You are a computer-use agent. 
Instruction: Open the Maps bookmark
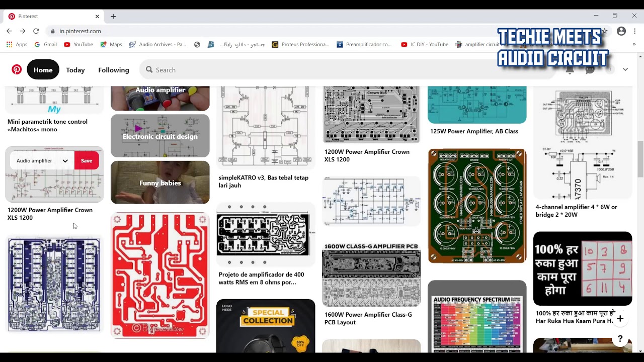click(x=111, y=44)
